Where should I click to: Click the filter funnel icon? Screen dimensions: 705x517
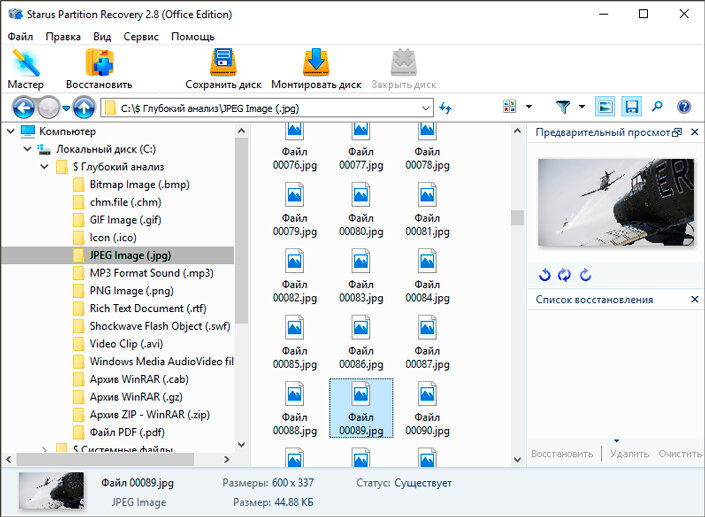point(563,107)
